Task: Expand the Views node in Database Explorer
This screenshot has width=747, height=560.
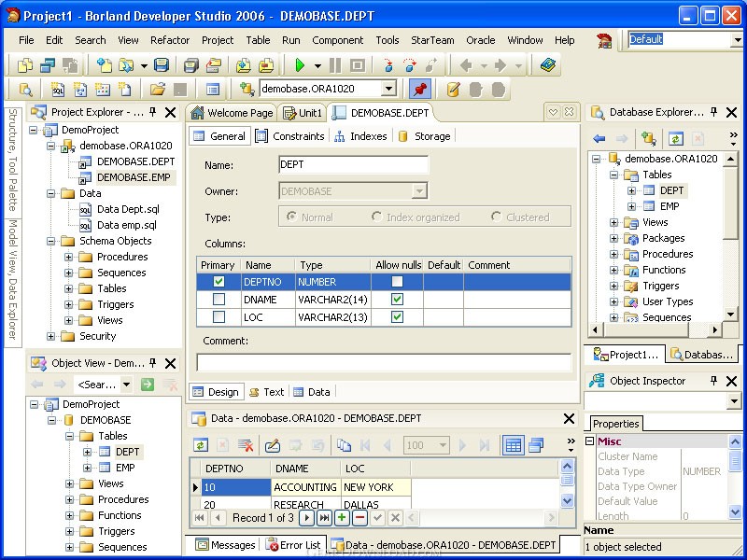Action: pyautogui.click(x=613, y=222)
